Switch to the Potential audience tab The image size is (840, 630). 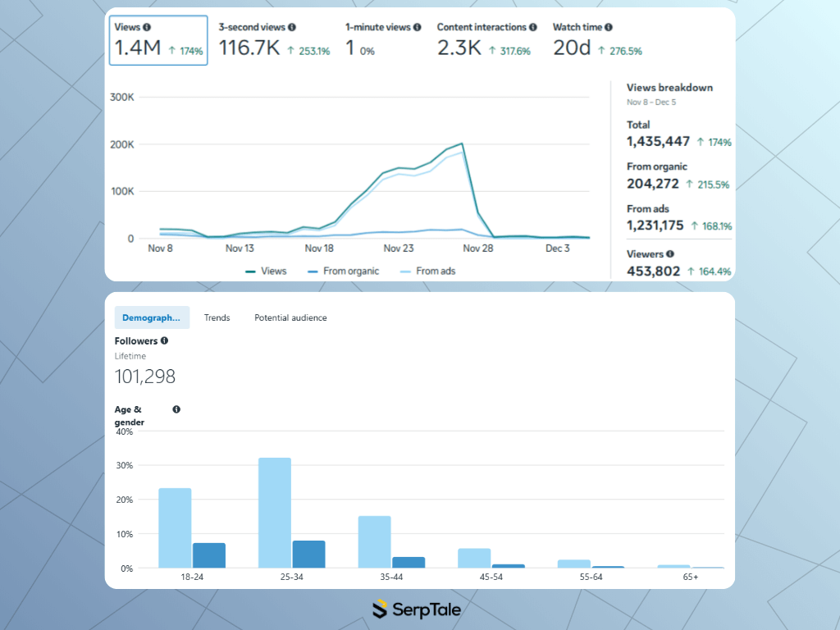click(x=290, y=317)
